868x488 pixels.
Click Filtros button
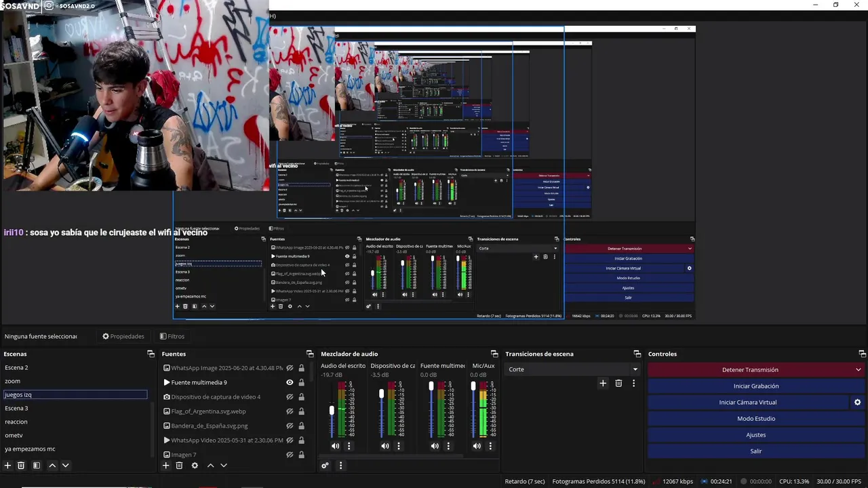click(x=172, y=336)
